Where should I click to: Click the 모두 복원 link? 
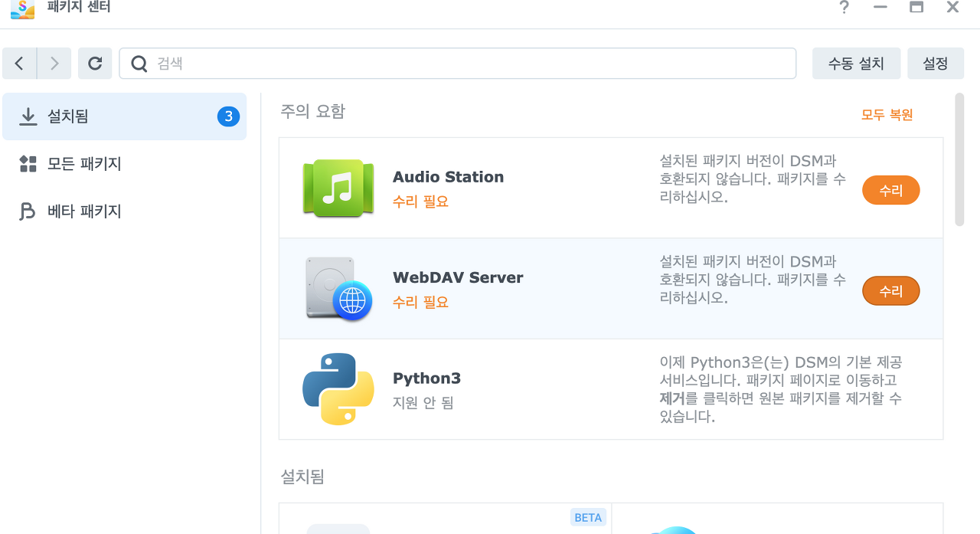click(887, 115)
